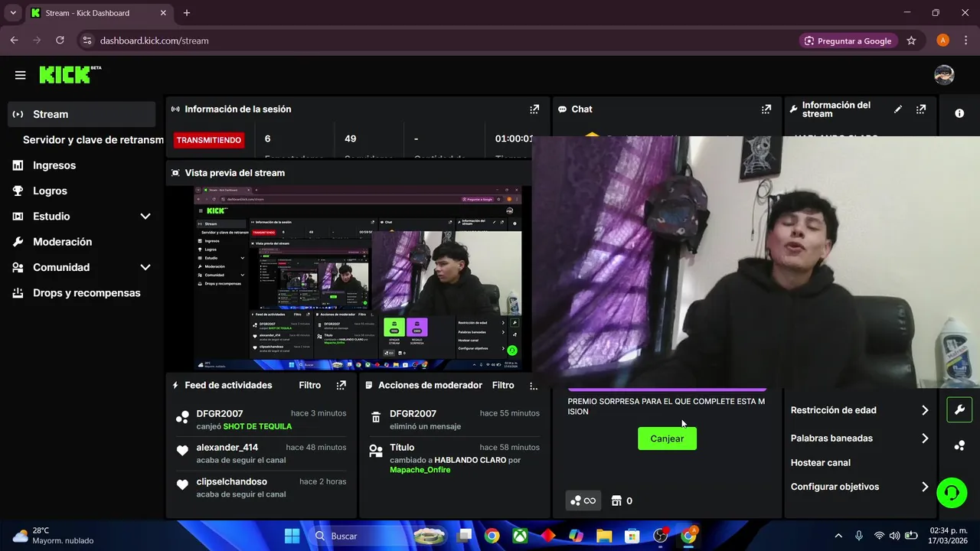Viewport: 980px width, 551px height.
Task: Pop out the Chat panel
Action: [x=766, y=109]
